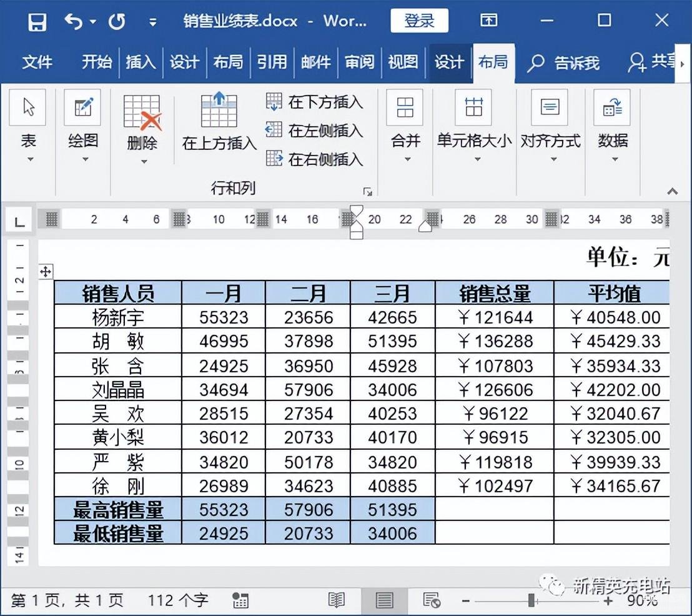Switch to Read Mode view icon
The height and width of the screenshot is (616, 692).
click(x=337, y=600)
